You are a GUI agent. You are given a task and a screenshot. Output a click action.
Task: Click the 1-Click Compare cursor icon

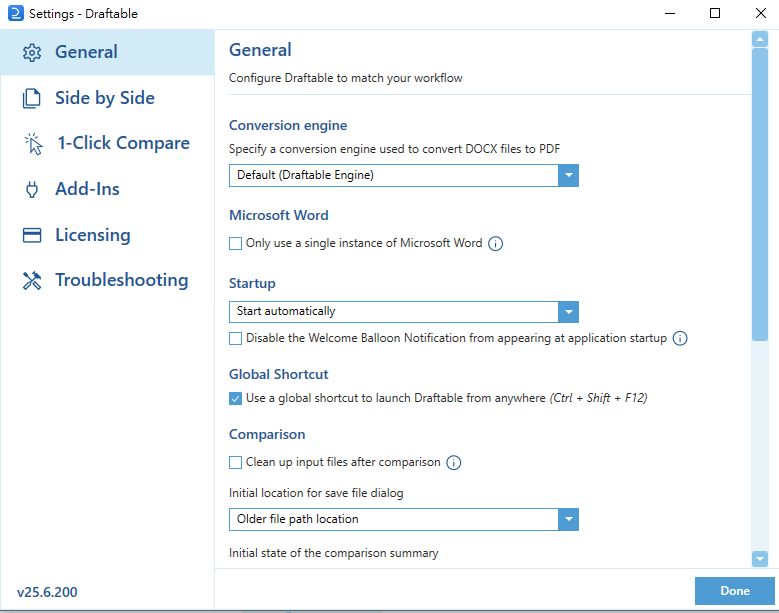pyautogui.click(x=33, y=144)
